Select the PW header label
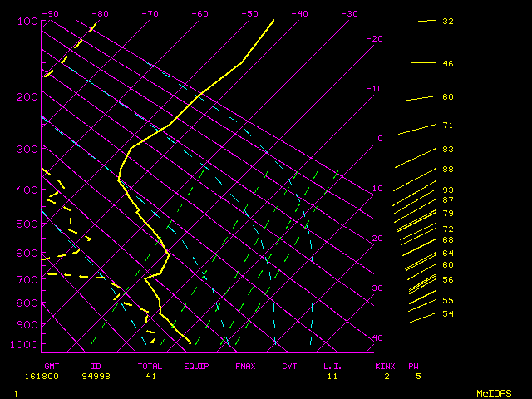The height and width of the screenshot is (399, 532). coord(413,366)
